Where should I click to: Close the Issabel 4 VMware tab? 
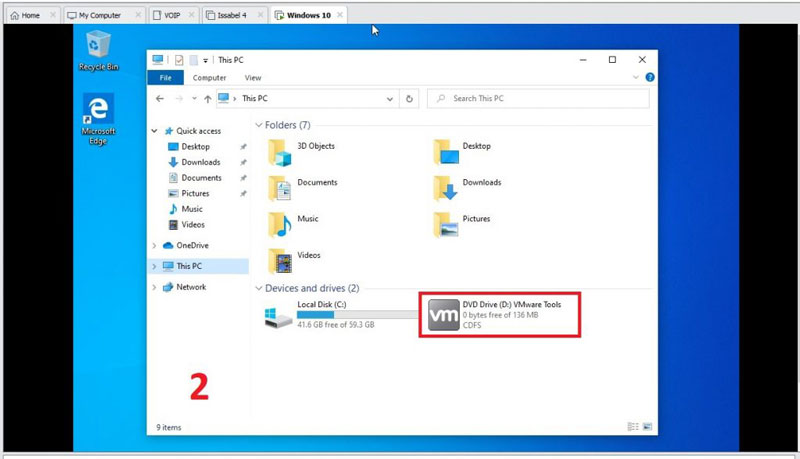[x=260, y=15]
